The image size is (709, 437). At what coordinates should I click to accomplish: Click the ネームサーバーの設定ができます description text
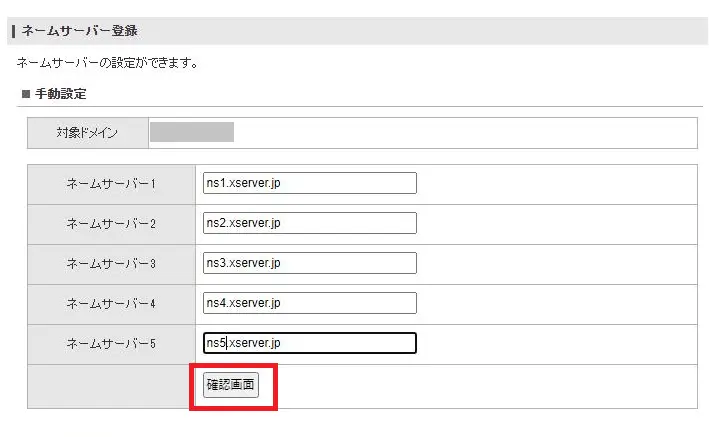click(x=107, y=63)
